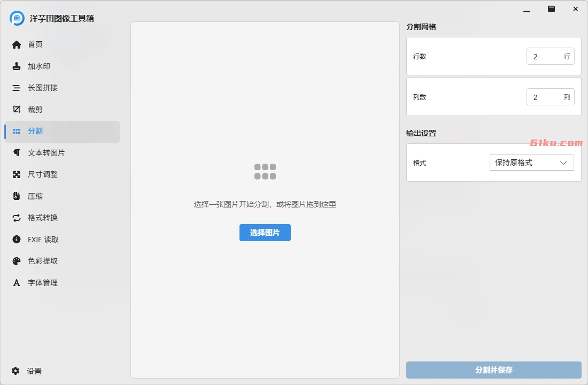
Task: Click the stamp icon for 加水印
Action: 17,66
